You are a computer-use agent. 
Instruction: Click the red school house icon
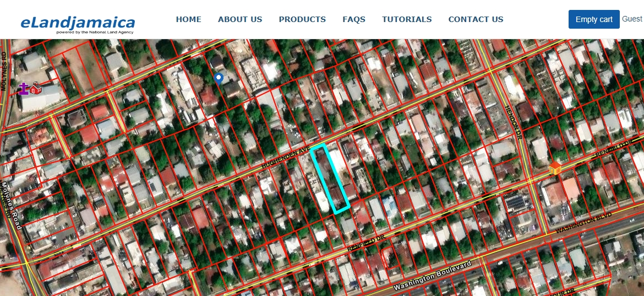click(x=35, y=88)
